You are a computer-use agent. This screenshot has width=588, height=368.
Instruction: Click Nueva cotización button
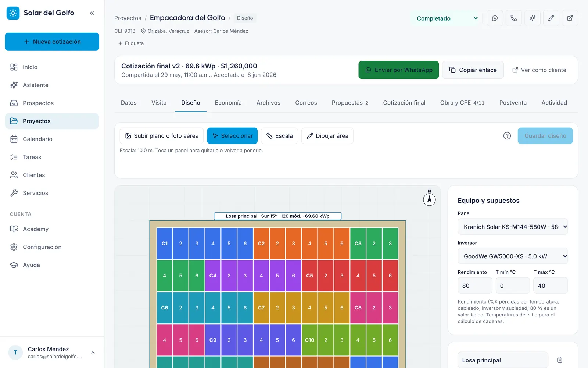click(x=52, y=42)
